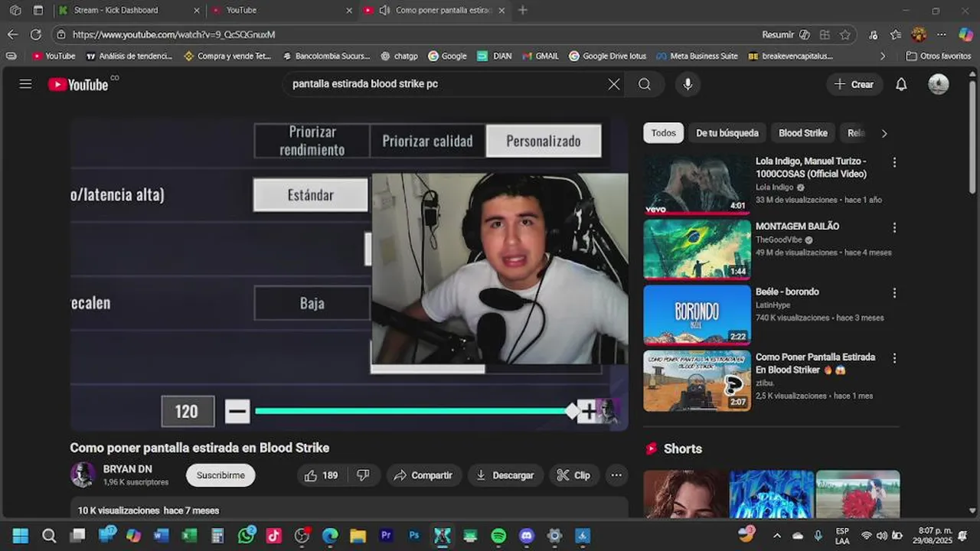Open the Otros favoritos folder
Screen dimensions: 980x551
click(x=939, y=56)
